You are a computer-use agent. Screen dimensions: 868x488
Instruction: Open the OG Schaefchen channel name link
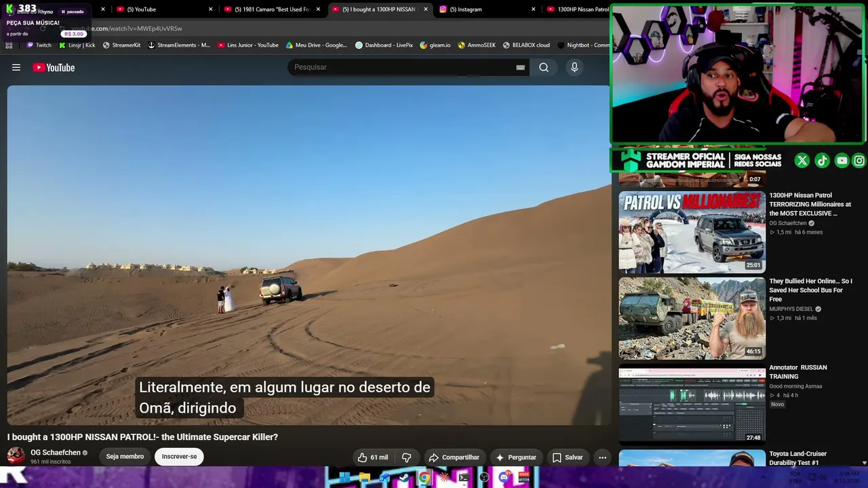click(x=56, y=452)
